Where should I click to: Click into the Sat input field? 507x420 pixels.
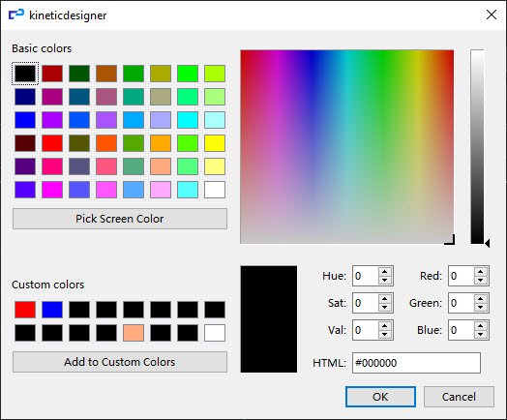pos(366,303)
